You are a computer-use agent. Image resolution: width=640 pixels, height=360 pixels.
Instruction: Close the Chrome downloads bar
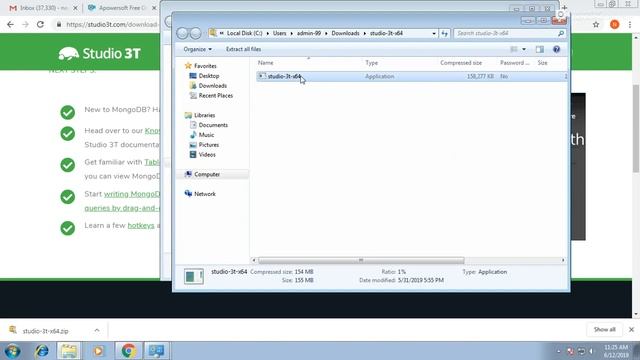[631, 330]
